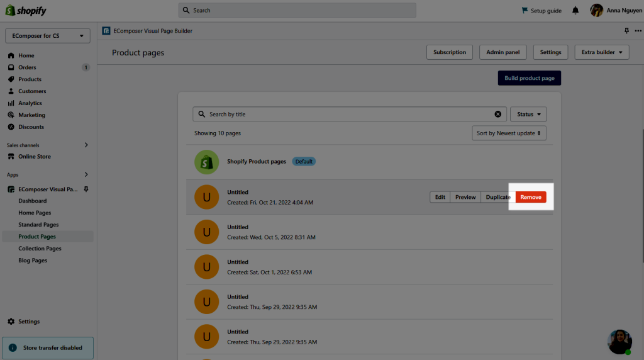Clear the Search by title field

click(498, 115)
